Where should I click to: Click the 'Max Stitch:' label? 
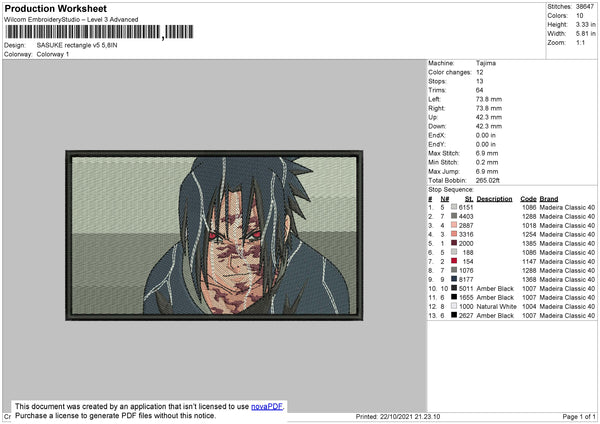pyautogui.click(x=444, y=153)
